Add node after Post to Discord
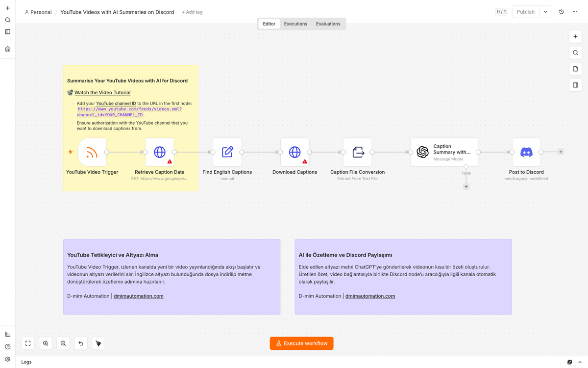Screen dimensions: 588x368 click(561, 152)
